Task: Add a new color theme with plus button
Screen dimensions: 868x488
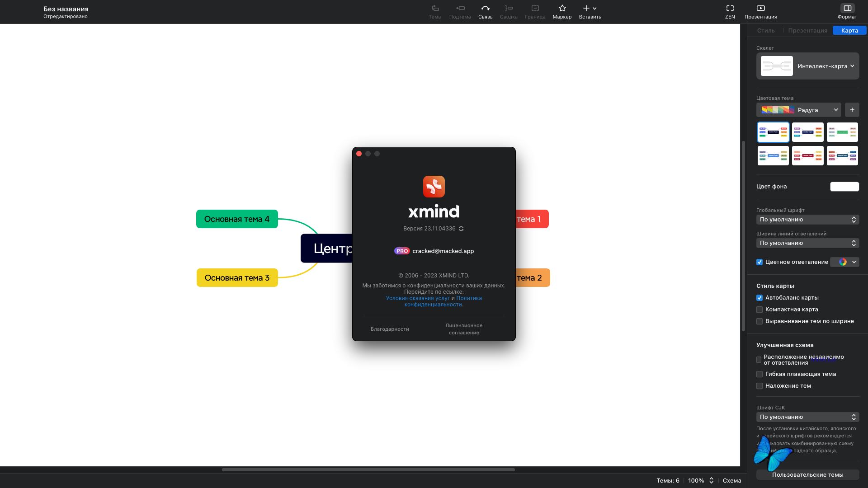Action: 852,110
